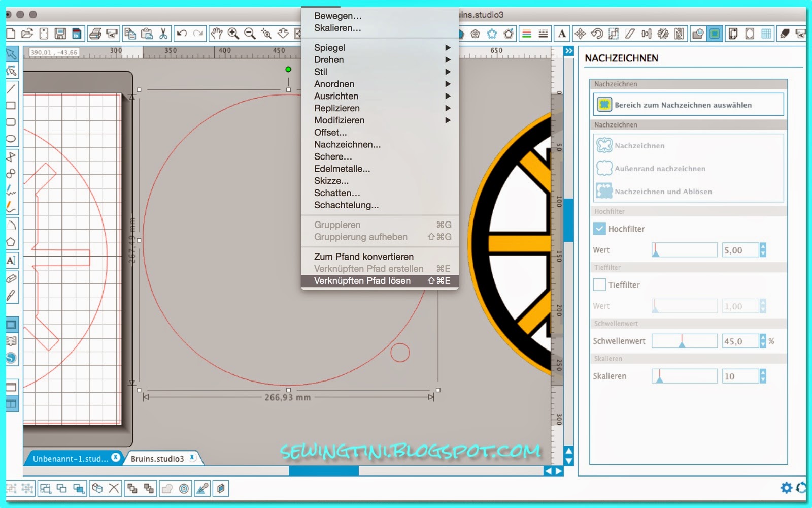Select the Knife tool
Viewport: 812px width, 508px height.
point(11,295)
